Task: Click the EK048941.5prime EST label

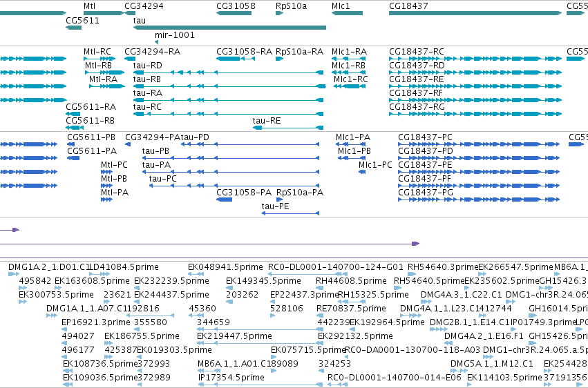Action: tap(225, 267)
